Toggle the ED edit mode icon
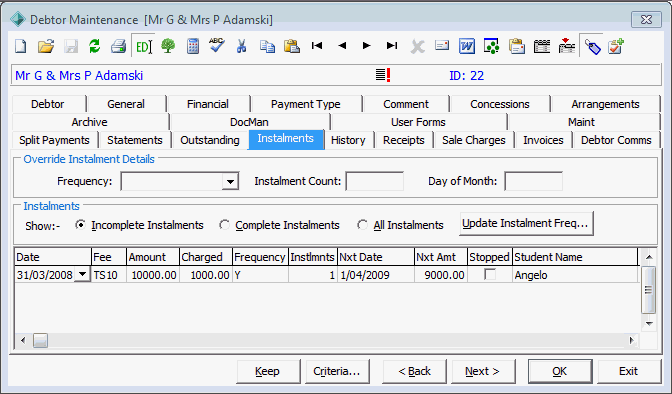The height and width of the screenshot is (394, 672). [x=144, y=46]
